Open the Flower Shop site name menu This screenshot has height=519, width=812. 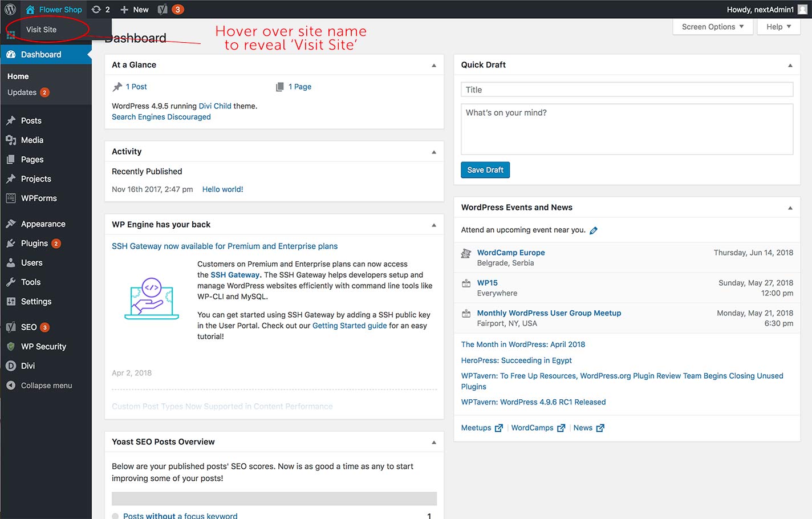tap(54, 9)
